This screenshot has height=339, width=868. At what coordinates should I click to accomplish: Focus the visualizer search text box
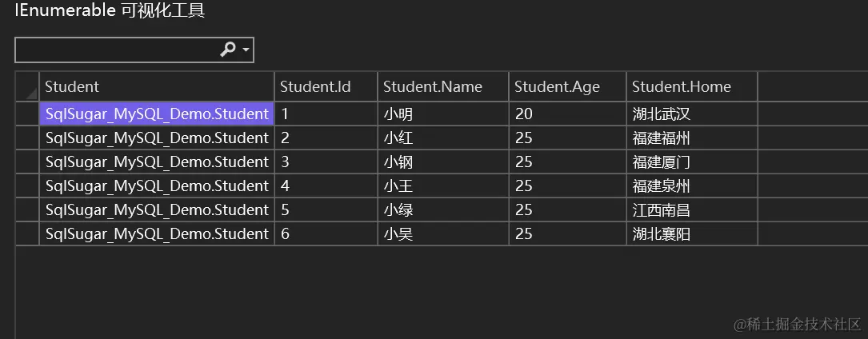[x=116, y=50]
